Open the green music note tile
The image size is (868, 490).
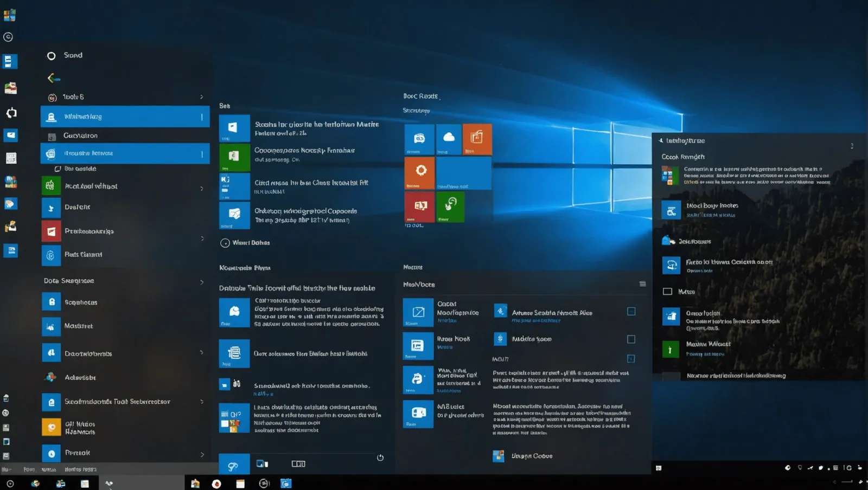(x=450, y=207)
